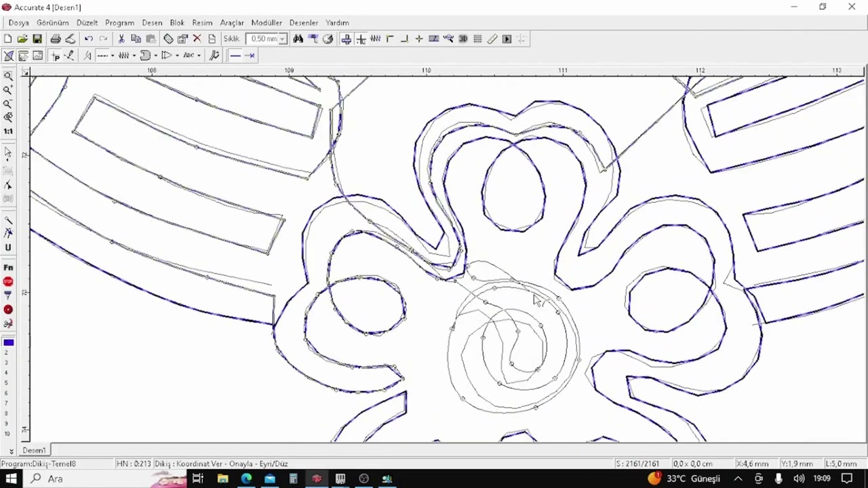The image size is (868, 488).
Task: Open File Explorer from the taskbar
Action: pos(222,479)
